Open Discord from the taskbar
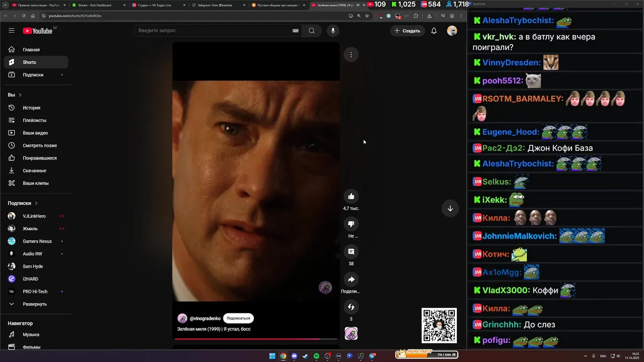 (294, 356)
